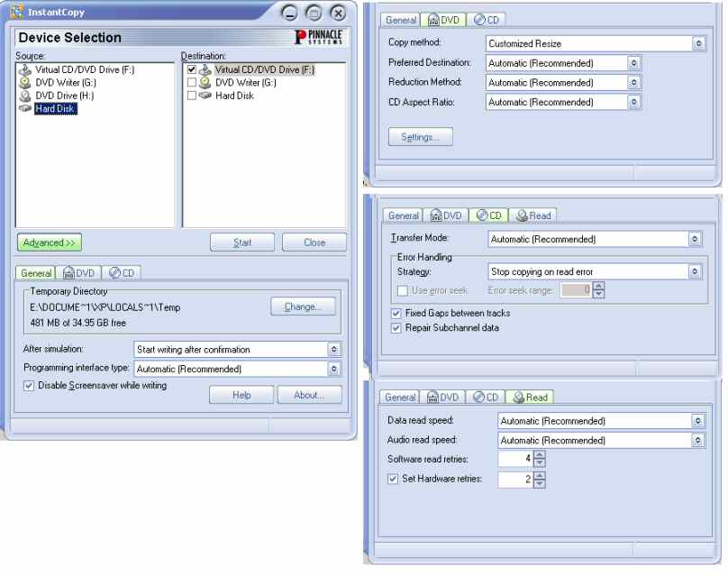
Task: Click the temporary directory path E:\DOCUME~1\XP\LOCALS~1\Temp
Action: click(105, 307)
